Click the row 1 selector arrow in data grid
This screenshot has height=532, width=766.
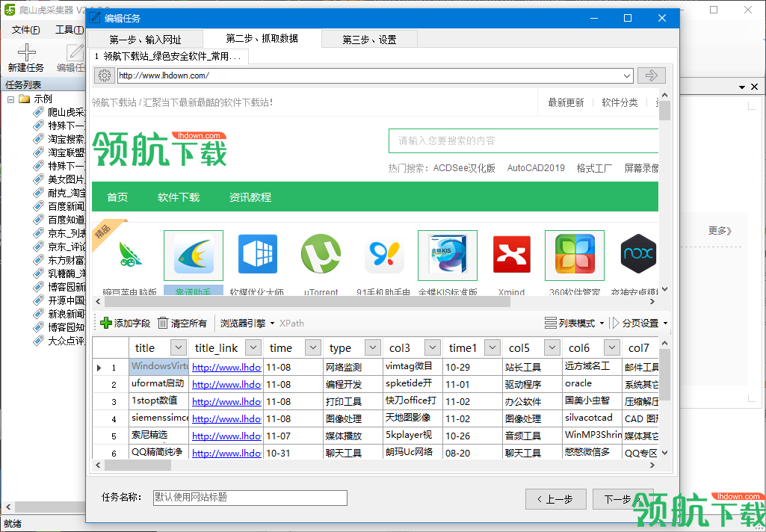[x=99, y=368]
